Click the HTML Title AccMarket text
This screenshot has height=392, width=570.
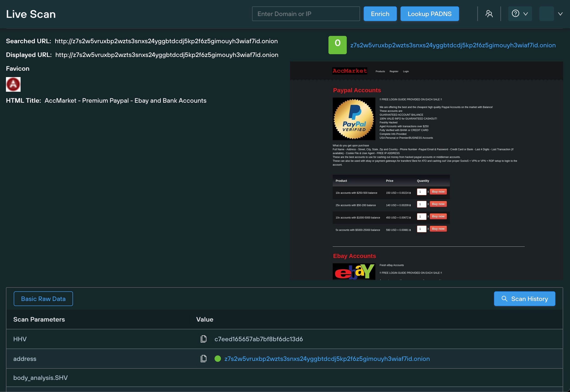point(126,100)
